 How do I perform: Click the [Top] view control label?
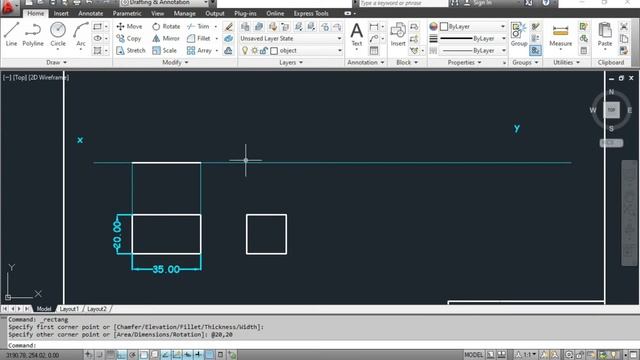pyautogui.click(x=20, y=77)
